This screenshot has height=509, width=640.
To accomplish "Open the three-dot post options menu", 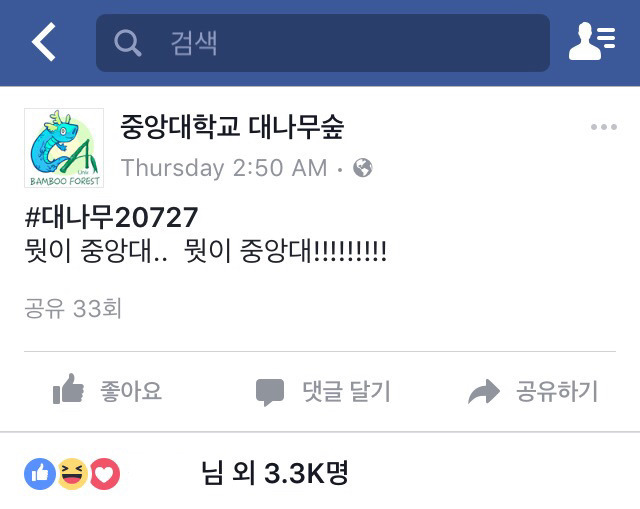I will [x=604, y=127].
